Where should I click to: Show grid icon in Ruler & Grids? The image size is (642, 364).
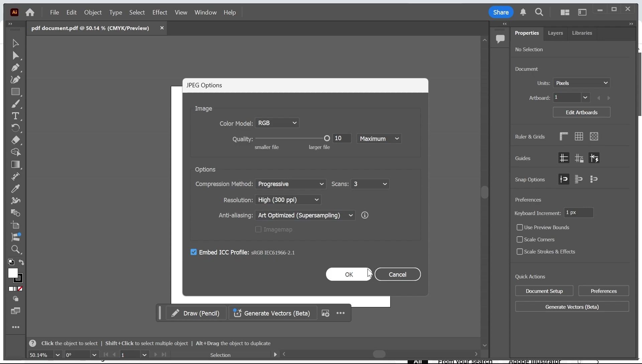click(x=579, y=137)
